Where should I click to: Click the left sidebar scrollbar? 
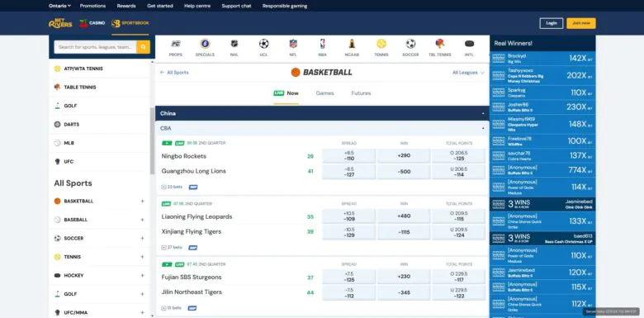(x=153, y=140)
